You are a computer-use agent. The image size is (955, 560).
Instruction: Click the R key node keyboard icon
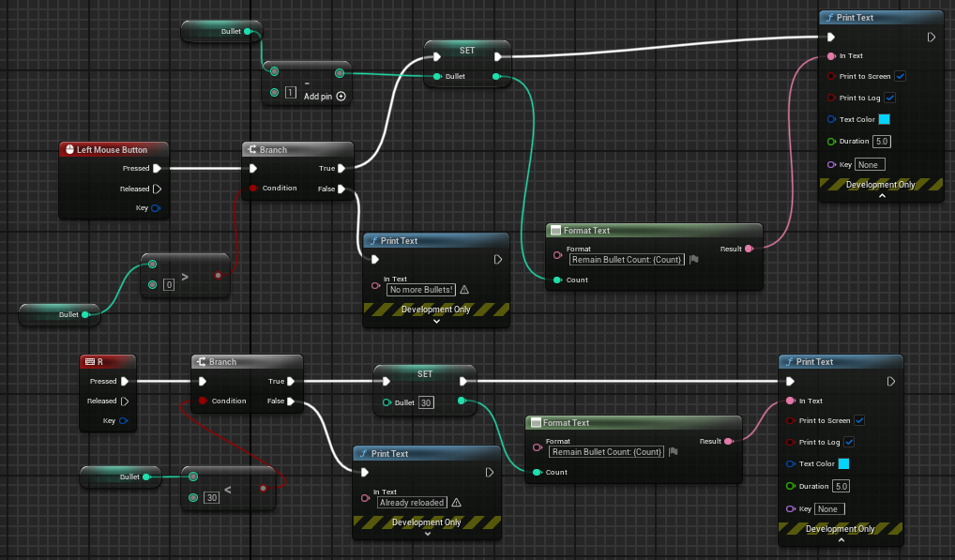(x=90, y=361)
